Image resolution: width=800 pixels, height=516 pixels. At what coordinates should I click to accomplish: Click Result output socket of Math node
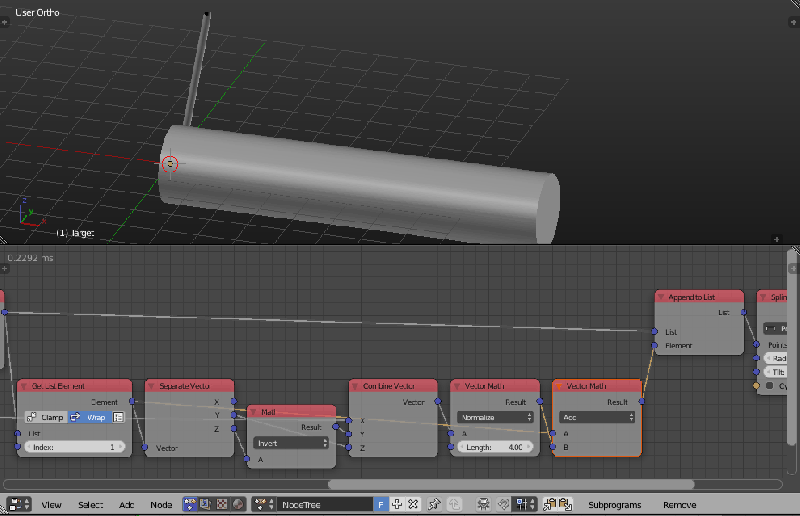pyautogui.click(x=336, y=427)
